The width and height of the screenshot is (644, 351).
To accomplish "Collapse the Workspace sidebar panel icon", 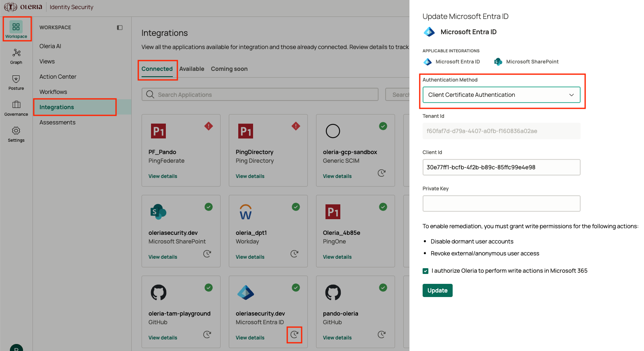I will (120, 28).
